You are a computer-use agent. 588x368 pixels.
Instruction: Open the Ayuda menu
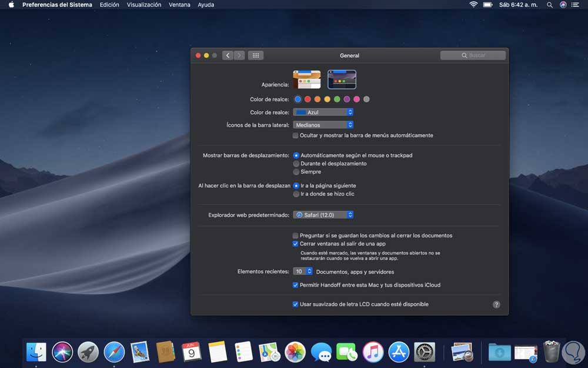(x=206, y=5)
